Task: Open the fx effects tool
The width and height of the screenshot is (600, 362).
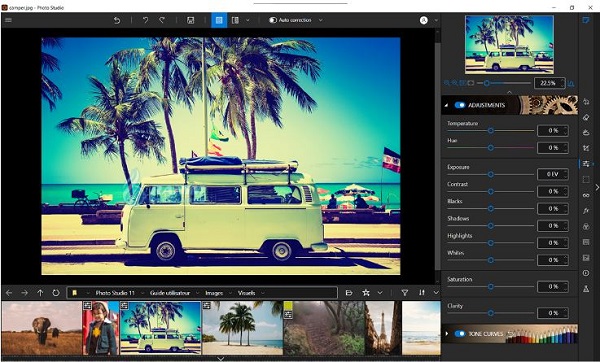Action: (x=586, y=211)
